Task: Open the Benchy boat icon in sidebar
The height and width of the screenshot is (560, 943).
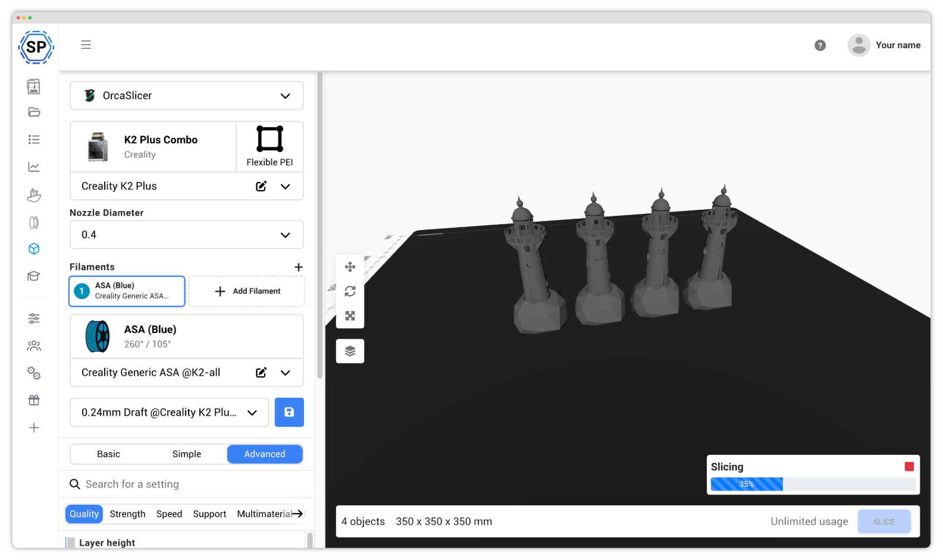Action: pos(34,194)
